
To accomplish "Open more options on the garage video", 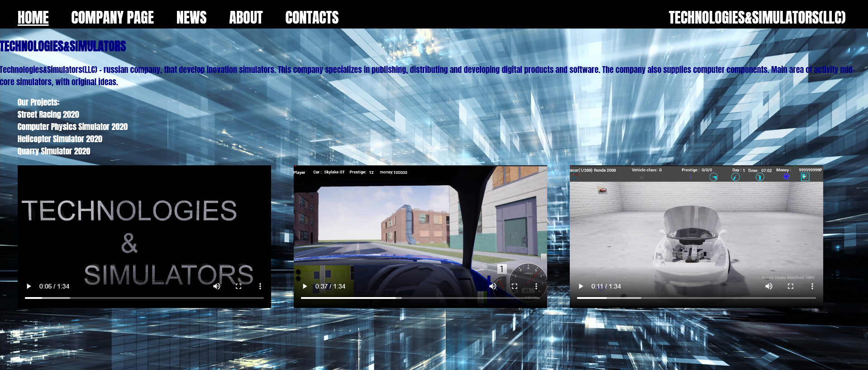I will 812,286.
